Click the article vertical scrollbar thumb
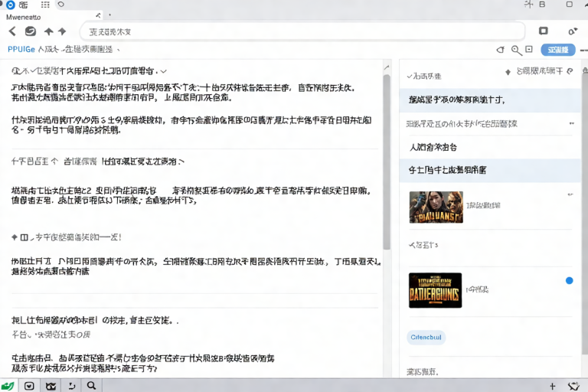The image size is (588, 392). coord(387,162)
